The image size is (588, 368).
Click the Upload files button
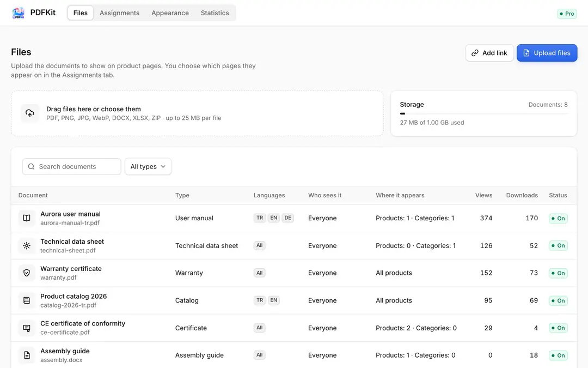547,53
